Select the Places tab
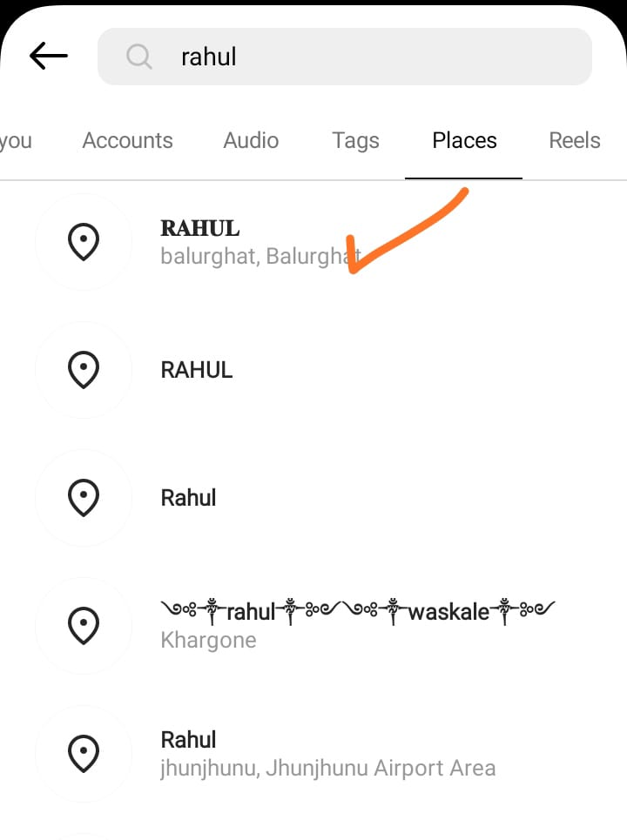 464,140
